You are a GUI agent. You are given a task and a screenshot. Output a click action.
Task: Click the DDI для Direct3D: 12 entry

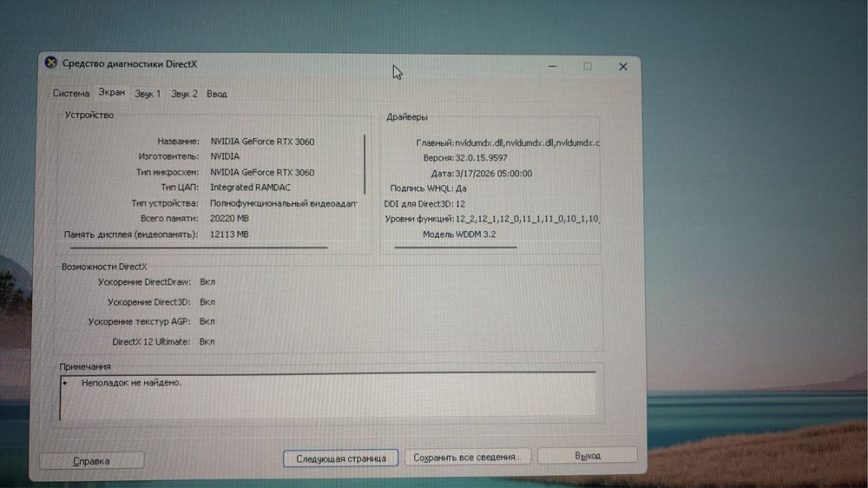[x=424, y=204]
